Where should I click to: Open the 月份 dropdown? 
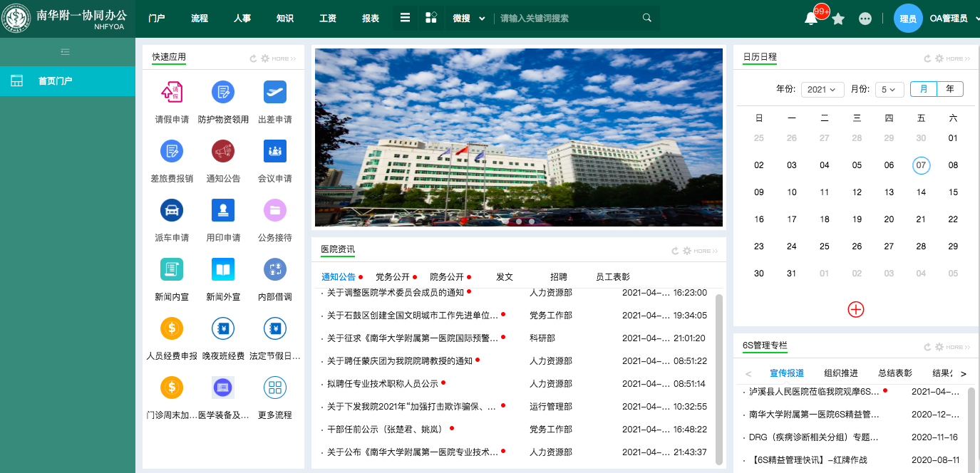click(889, 90)
